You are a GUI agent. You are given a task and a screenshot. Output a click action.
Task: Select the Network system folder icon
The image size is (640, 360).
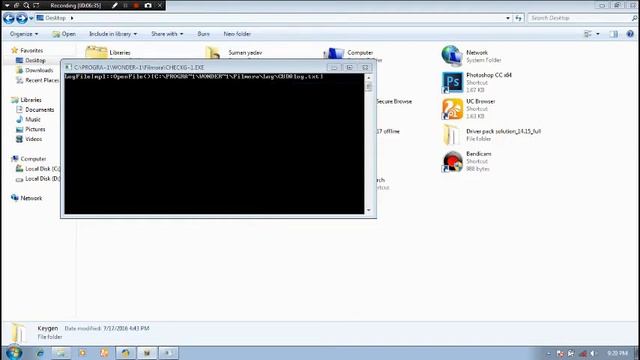[452, 56]
